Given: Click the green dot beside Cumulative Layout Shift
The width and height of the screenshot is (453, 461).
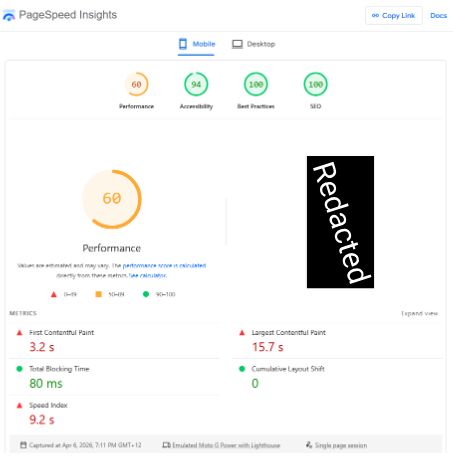Looking at the screenshot, I should [242, 369].
